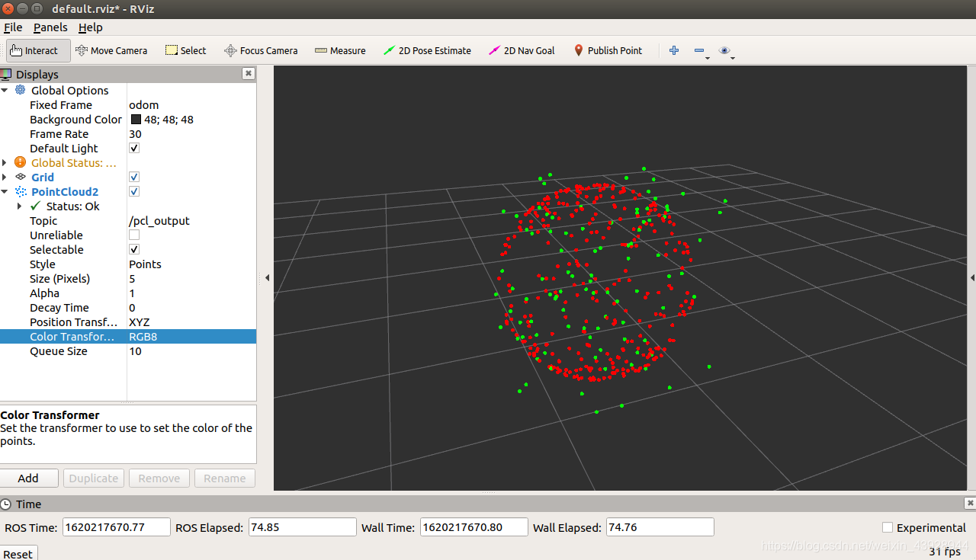Viewport: 976px width, 560px height.
Task: Click the 31 fps status text
Action: tap(945, 552)
